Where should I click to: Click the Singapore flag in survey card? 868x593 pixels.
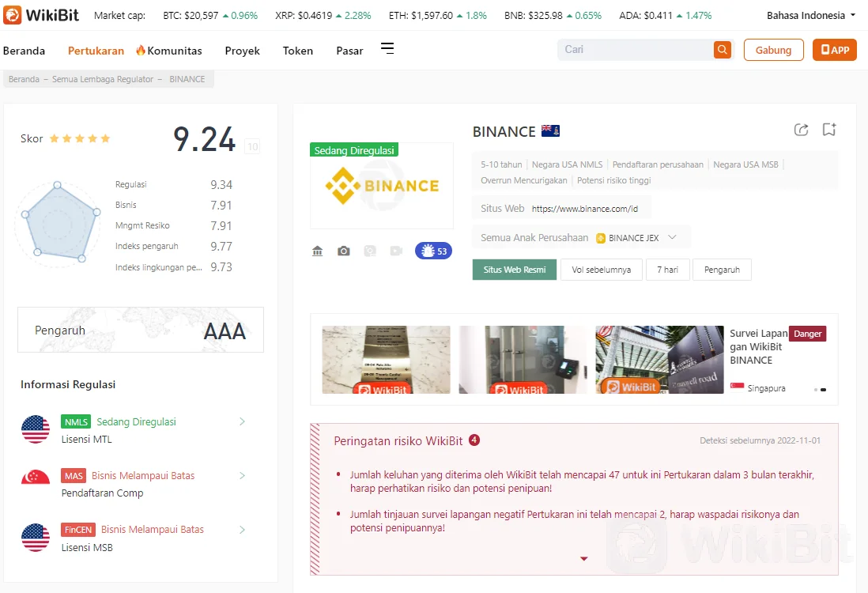click(x=737, y=387)
